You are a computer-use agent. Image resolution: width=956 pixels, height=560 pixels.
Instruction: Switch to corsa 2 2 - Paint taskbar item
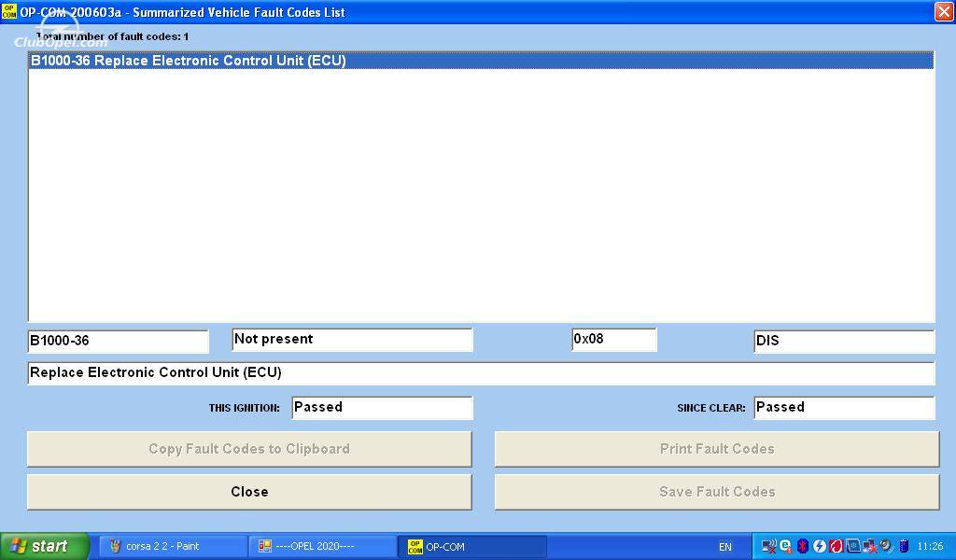pyautogui.click(x=173, y=546)
